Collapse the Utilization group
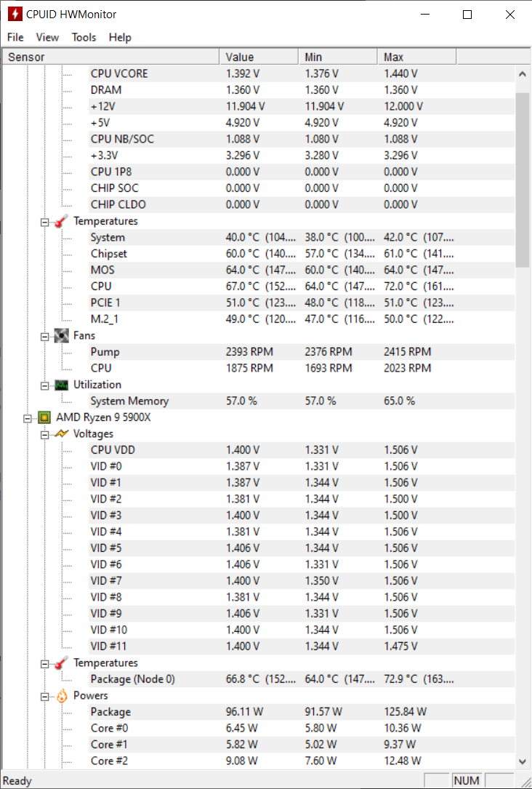Image resolution: width=532 pixels, height=789 pixels. point(45,385)
